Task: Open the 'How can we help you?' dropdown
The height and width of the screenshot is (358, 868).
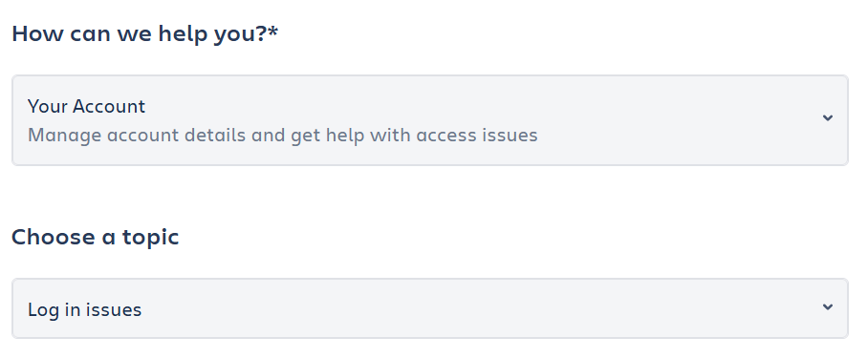Action: click(429, 120)
